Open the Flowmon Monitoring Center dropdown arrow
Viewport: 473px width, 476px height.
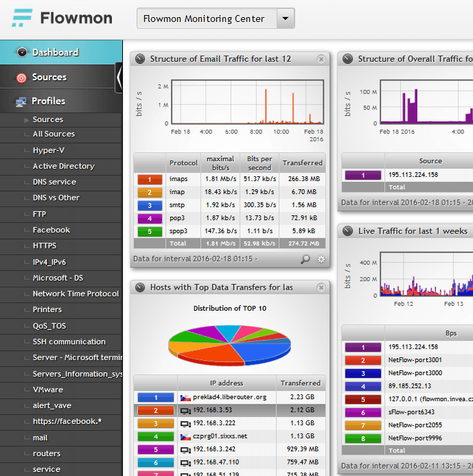coord(285,19)
